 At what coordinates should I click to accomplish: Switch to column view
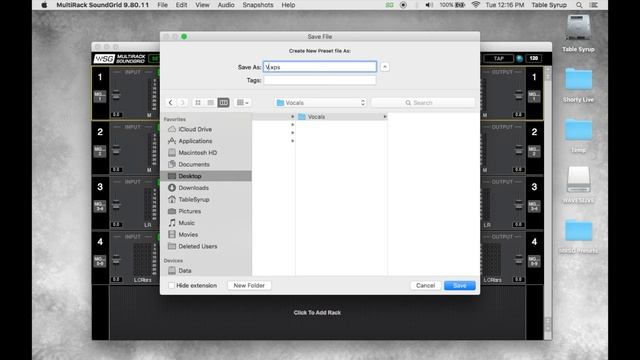[223, 102]
